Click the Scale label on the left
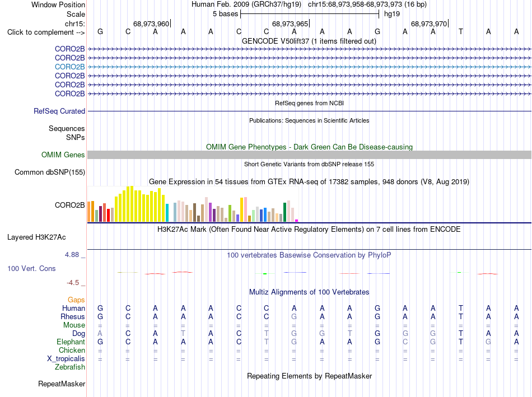The width and height of the screenshot is (532, 397). (x=76, y=14)
